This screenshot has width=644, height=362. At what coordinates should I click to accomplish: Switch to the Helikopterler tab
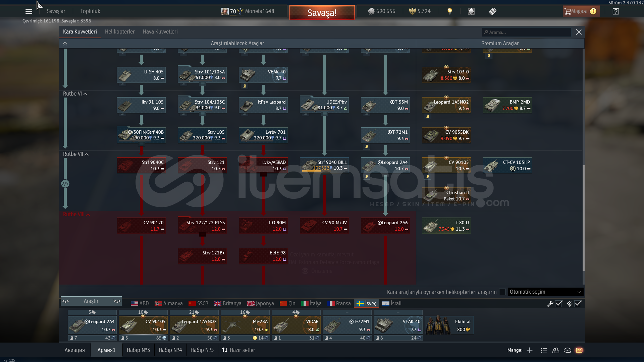pyautogui.click(x=120, y=32)
